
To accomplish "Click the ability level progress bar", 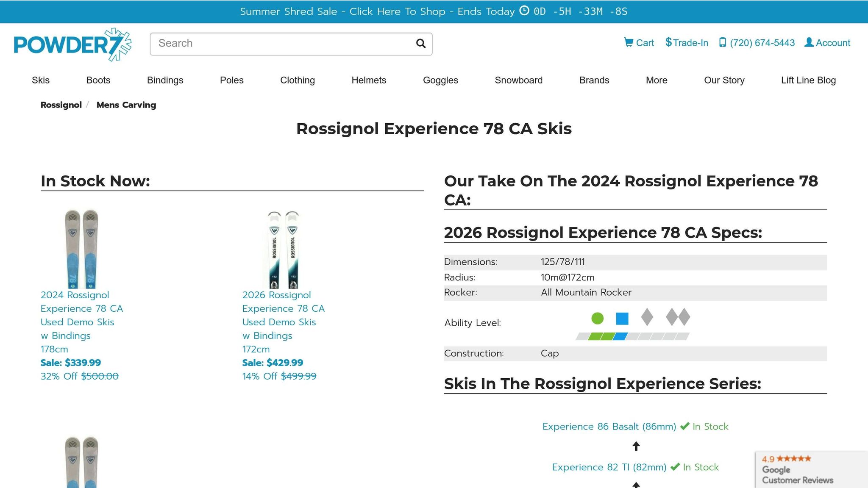I will coord(632,336).
